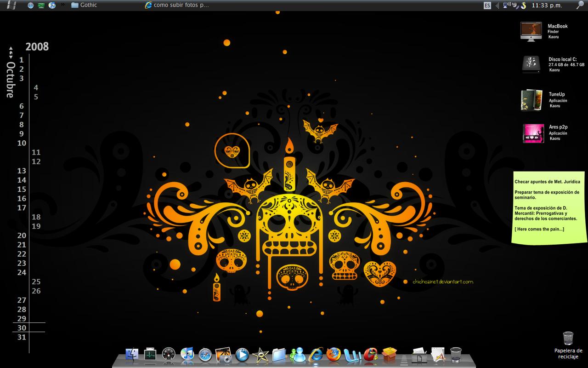Screen dimensions: 588x368
Task: Click the calendar month up/down arrows above Octubre
Action: click(x=11, y=52)
